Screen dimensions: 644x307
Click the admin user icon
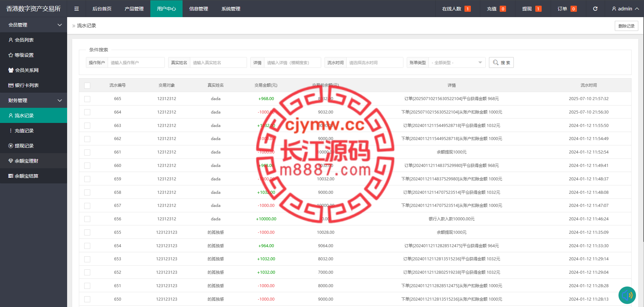614,9
